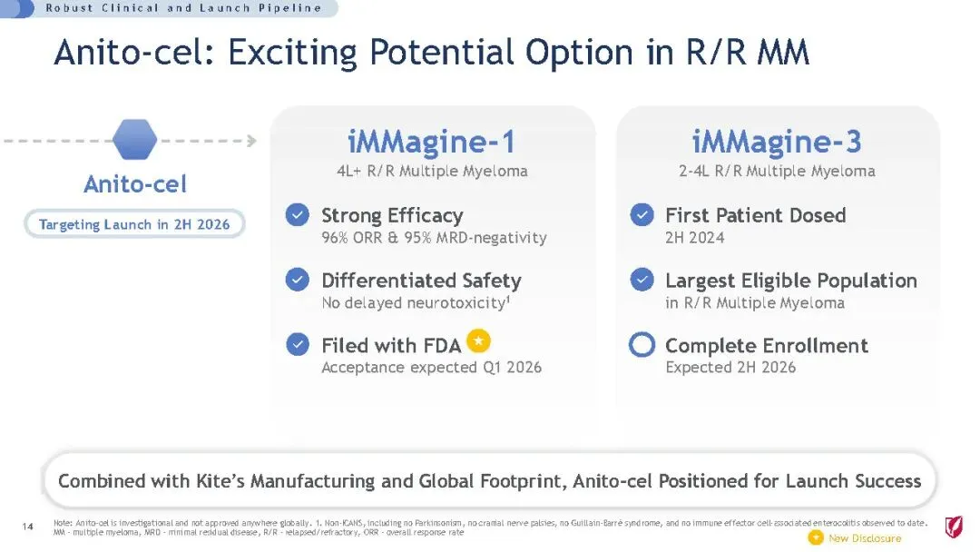Click the red Gilead shield logo

click(x=954, y=527)
